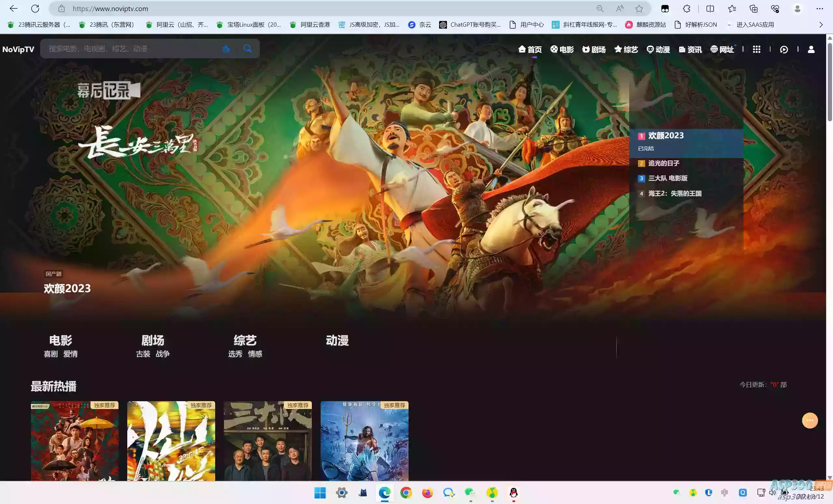833x504 pixels.
Task: Select the 资讯 navigation item
Action: (690, 50)
